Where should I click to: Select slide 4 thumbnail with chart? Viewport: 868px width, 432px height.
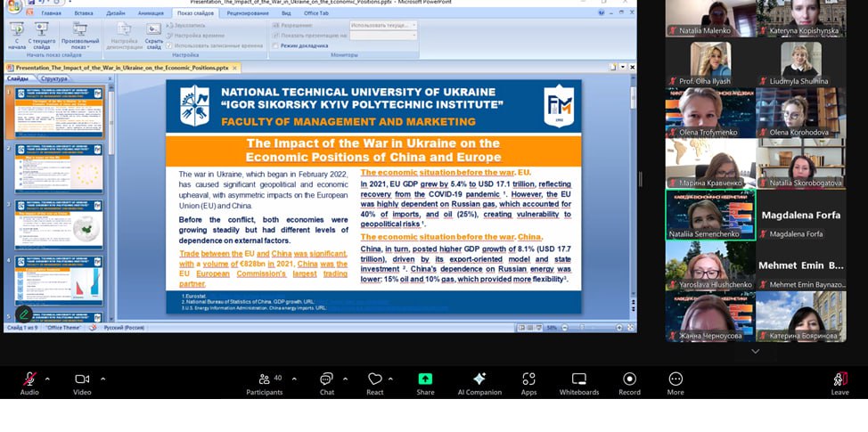(59, 281)
